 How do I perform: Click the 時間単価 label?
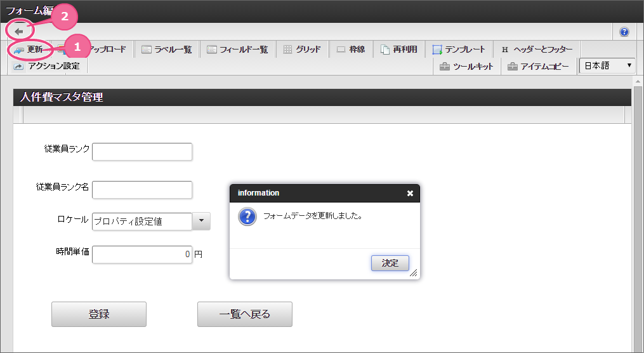coord(73,251)
